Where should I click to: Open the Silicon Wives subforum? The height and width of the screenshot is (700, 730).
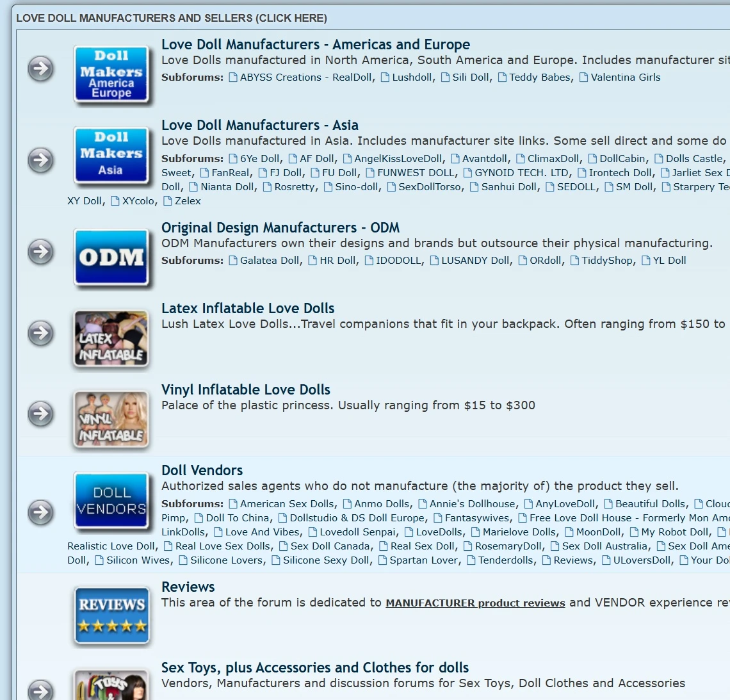click(x=138, y=560)
